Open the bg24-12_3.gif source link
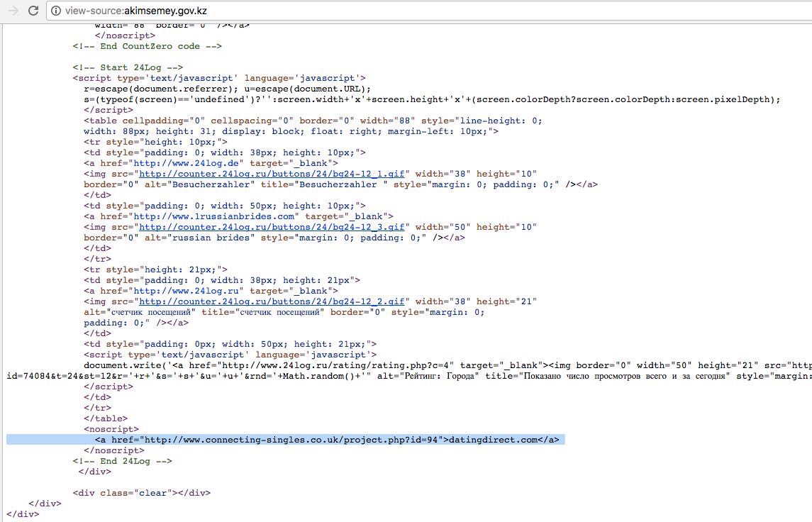 click(x=272, y=227)
